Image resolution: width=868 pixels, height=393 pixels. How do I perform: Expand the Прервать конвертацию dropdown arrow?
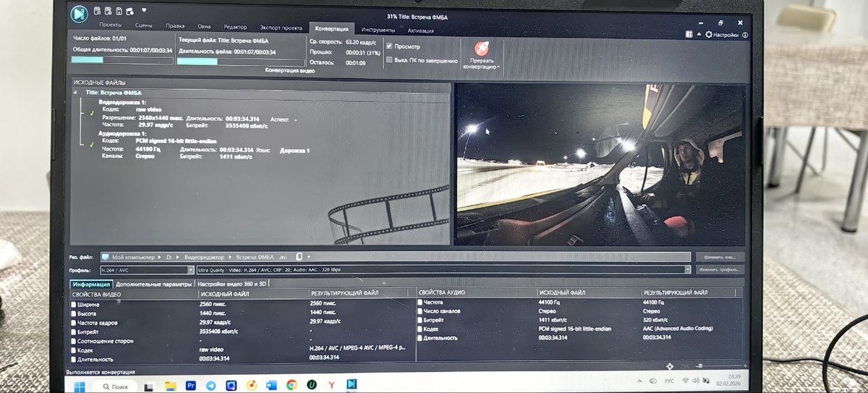coord(498,67)
